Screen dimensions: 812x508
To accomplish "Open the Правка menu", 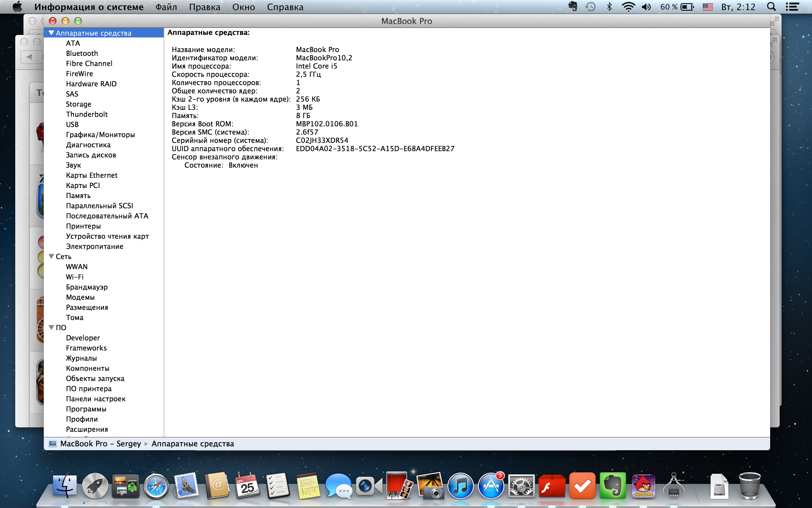I will [205, 7].
